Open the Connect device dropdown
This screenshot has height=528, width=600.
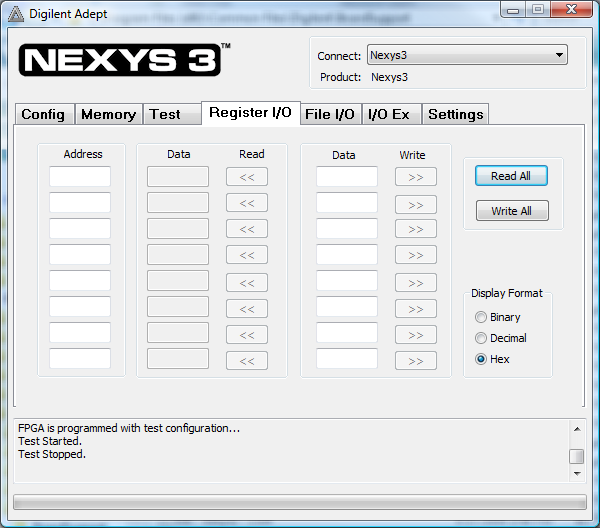coord(467,55)
